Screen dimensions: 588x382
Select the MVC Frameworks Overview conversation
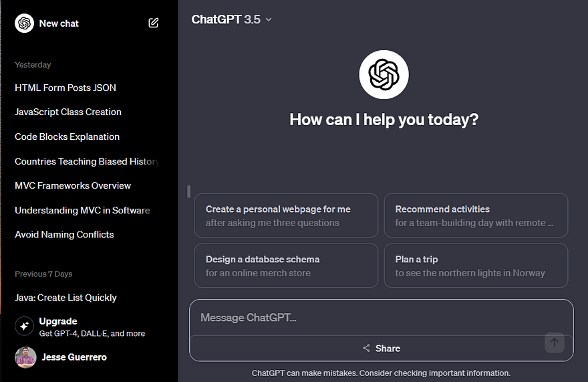[73, 185]
